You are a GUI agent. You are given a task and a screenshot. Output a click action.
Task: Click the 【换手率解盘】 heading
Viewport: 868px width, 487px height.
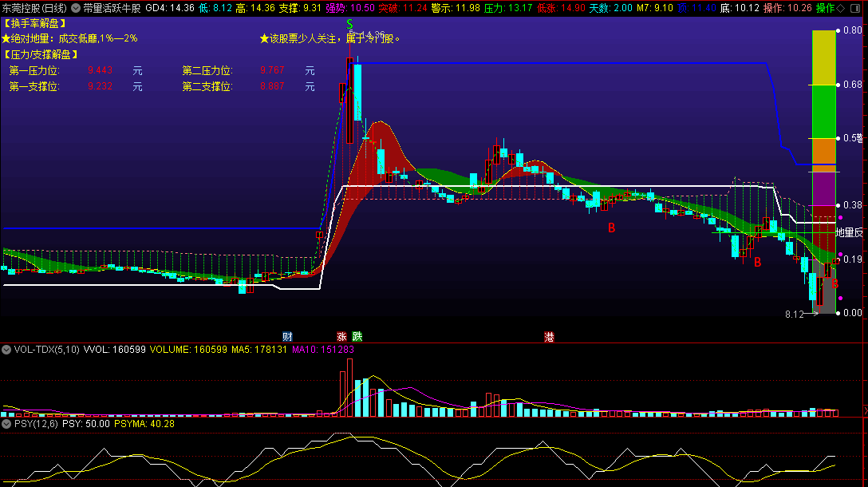35,23
